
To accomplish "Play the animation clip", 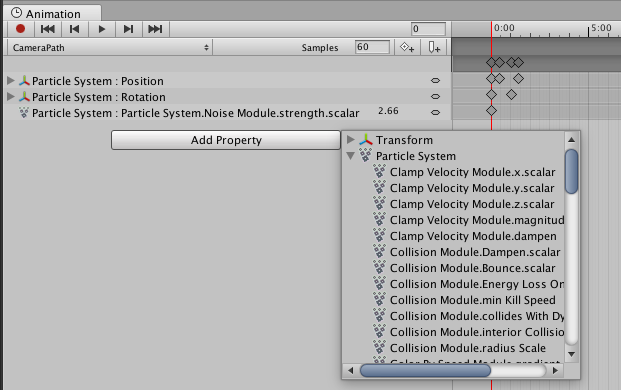I will (101, 29).
